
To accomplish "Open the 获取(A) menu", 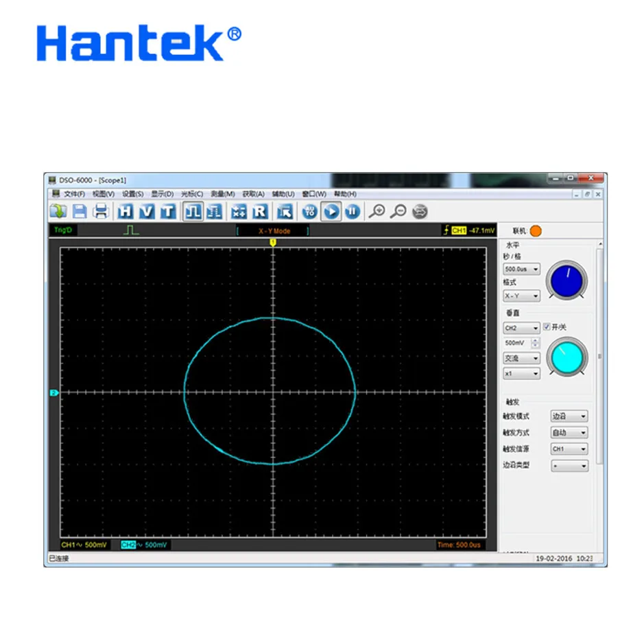I will [253, 194].
